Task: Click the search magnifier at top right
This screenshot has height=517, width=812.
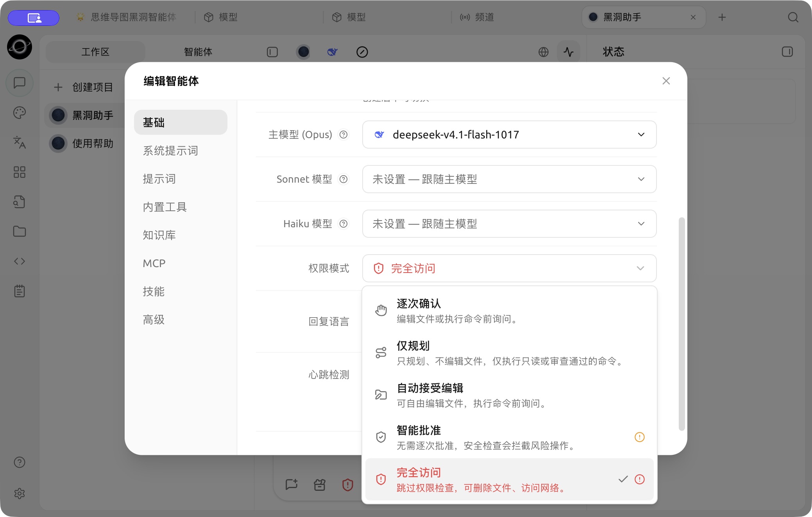Action: (793, 17)
